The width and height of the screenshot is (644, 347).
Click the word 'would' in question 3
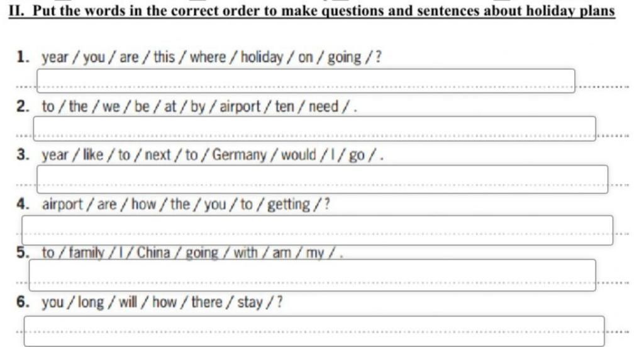pyautogui.click(x=299, y=155)
